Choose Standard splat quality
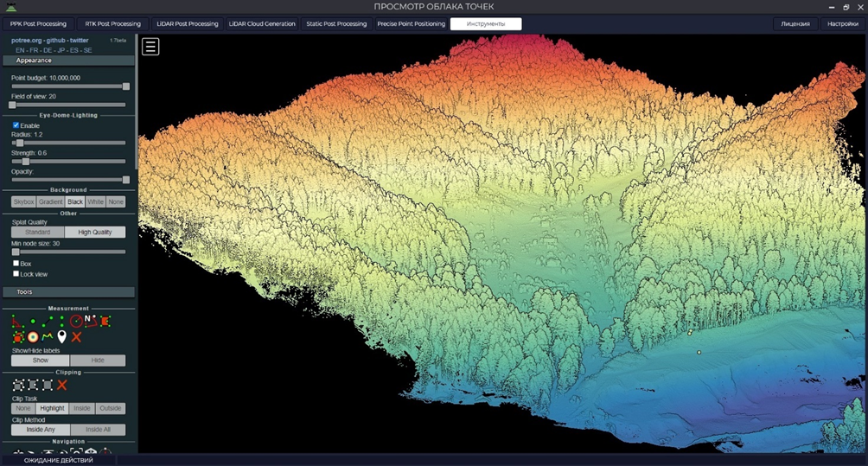The width and height of the screenshot is (868, 466). tap(38, 232)
